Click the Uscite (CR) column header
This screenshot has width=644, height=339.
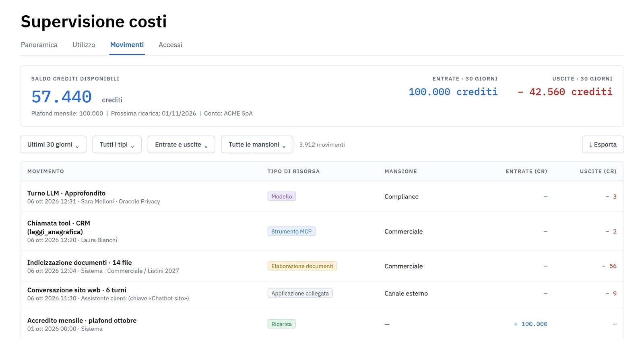click(598, 172)
